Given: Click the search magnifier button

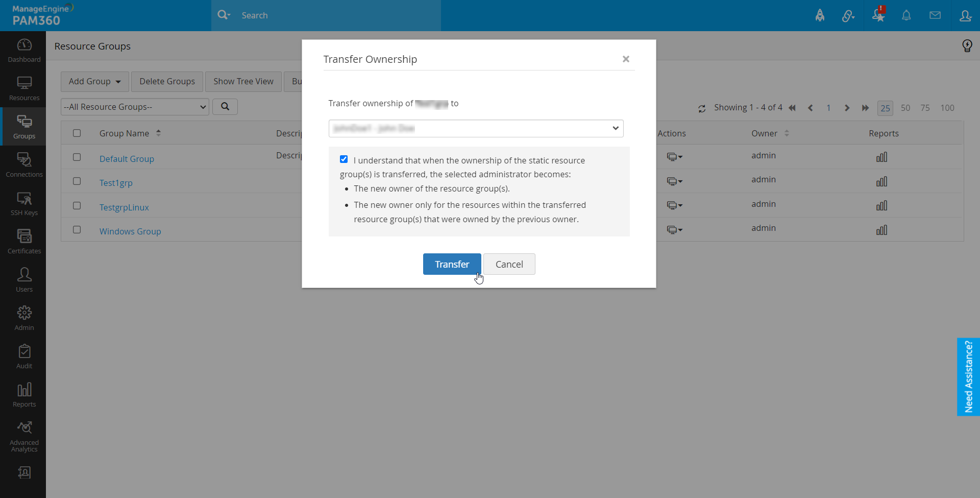Looking at the screenshot, I should 225,107.
